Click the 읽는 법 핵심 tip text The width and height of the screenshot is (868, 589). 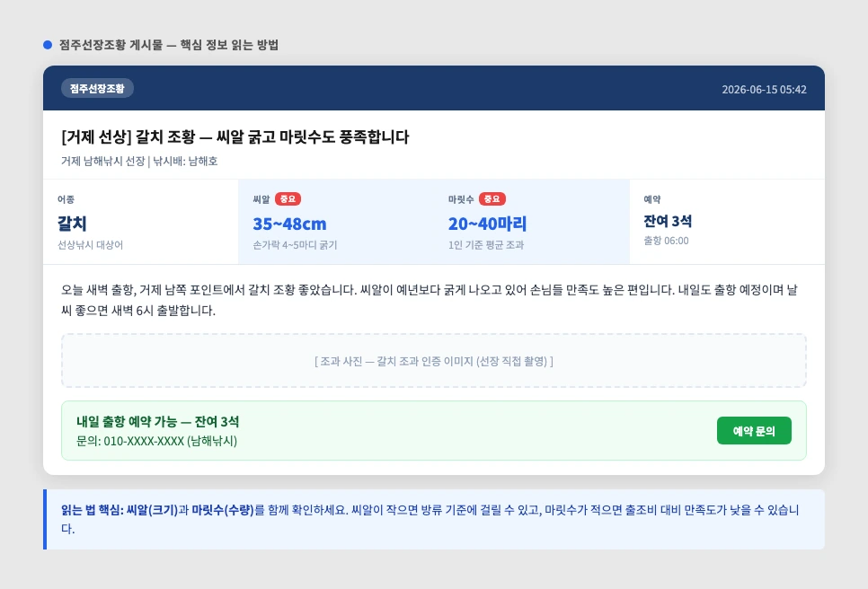pyautogui.click(x=430, y=519)
